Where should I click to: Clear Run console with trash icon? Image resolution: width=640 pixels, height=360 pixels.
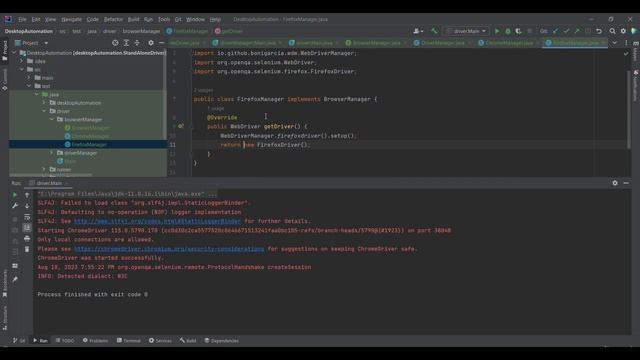(27, 249)
